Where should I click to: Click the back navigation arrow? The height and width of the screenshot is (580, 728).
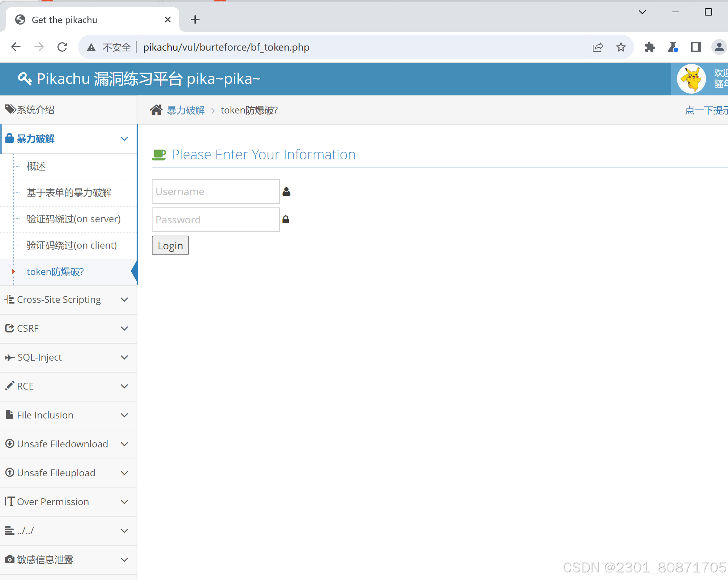pos(16,47)
